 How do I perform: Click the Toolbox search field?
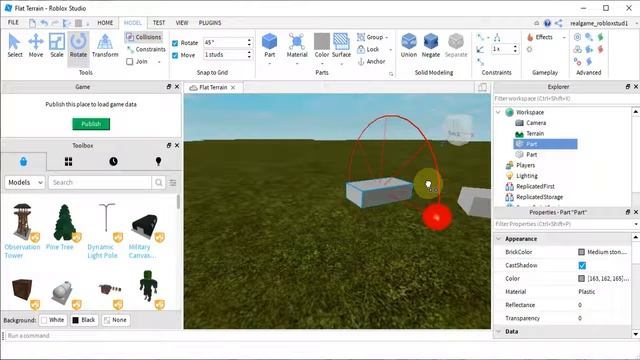point(100,182)
